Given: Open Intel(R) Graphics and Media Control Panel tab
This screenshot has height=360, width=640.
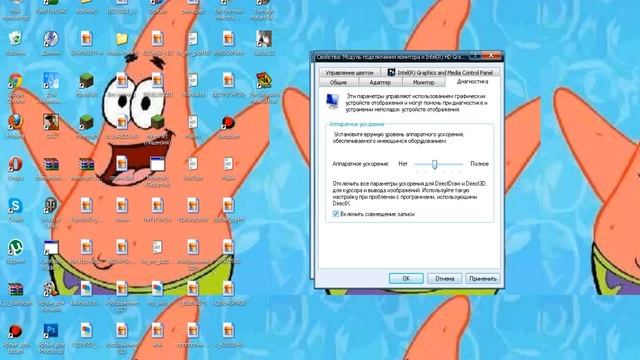Looking at the screenshot, I should [440, 73].
